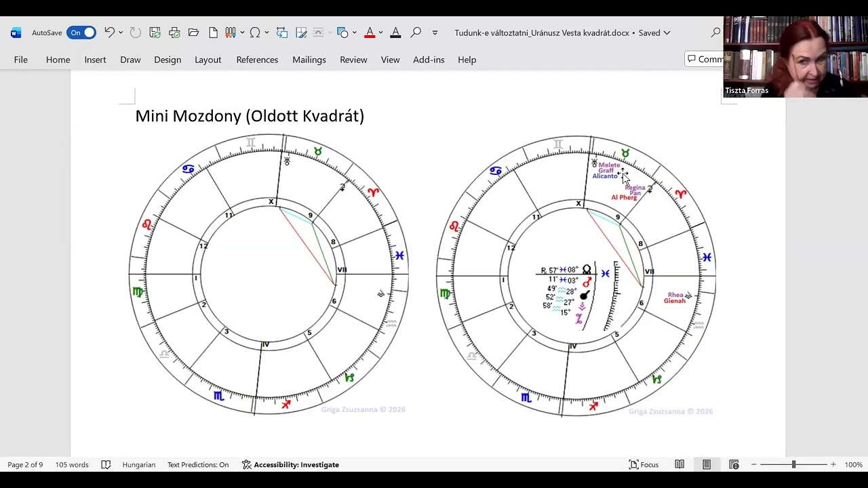Open the font color dropdown arrow

[x=380, y=33]
